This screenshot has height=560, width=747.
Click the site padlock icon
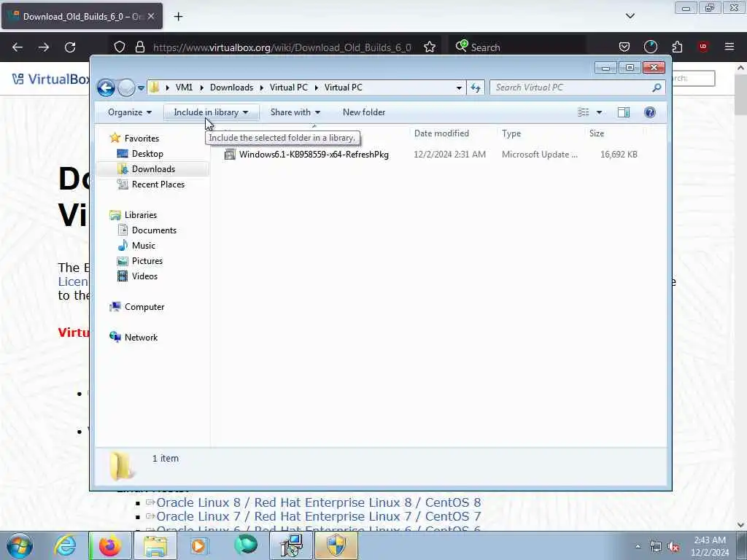[x=139, y=47]
